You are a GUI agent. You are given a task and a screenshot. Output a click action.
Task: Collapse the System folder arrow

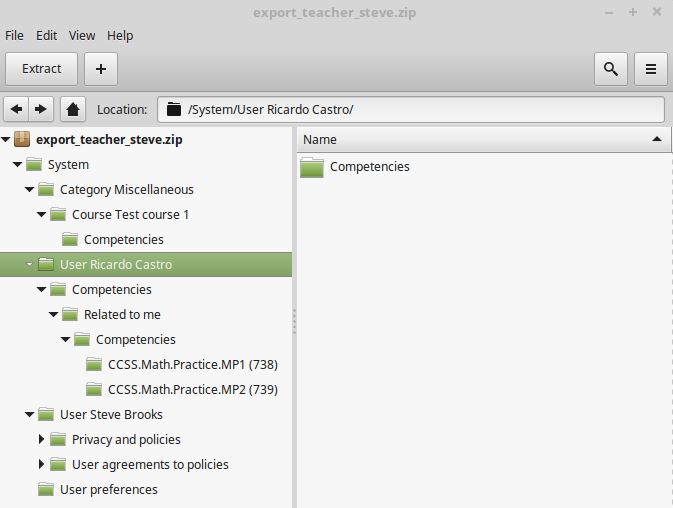18,164
